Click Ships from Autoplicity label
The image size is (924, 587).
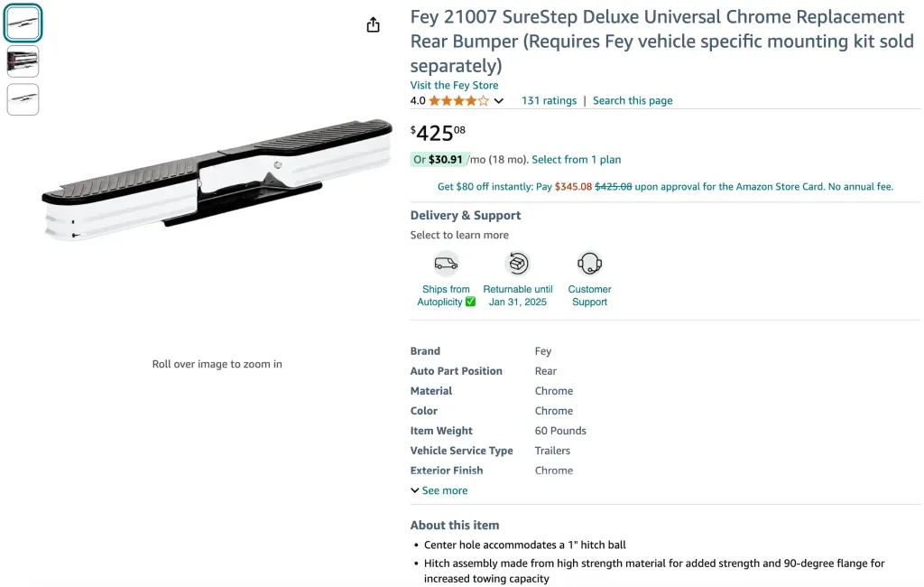(x=446, y=296)
